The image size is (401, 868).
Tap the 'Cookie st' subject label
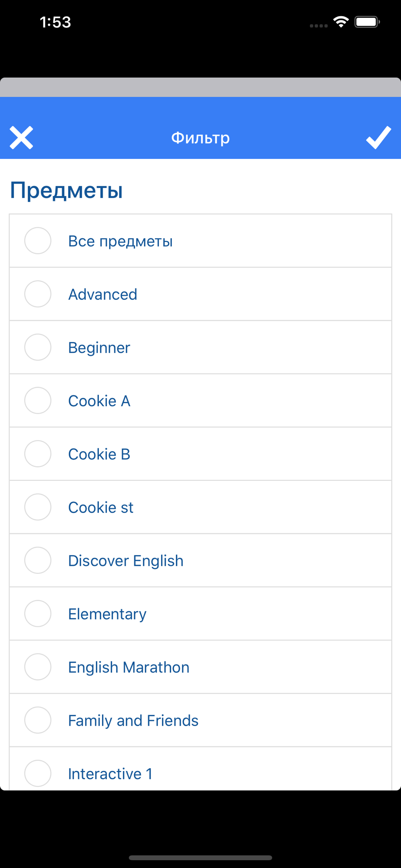tap(101, 507)
